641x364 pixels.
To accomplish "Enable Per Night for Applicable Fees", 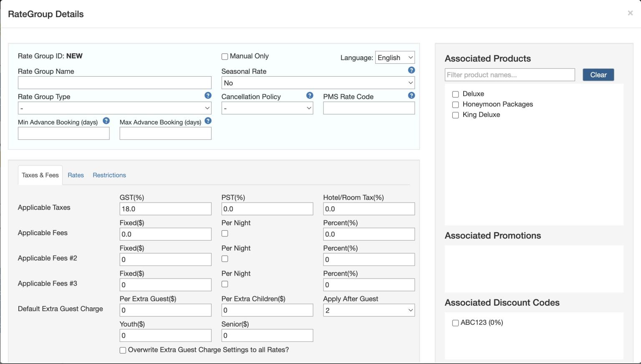I will pyautogui.click(x=225, y=234).
